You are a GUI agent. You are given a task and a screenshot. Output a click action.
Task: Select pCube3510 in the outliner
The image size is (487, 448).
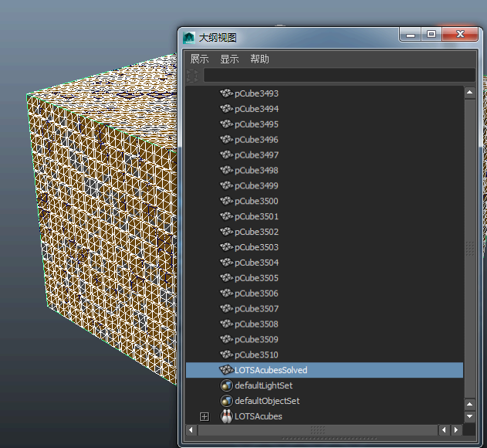(256, 355)
